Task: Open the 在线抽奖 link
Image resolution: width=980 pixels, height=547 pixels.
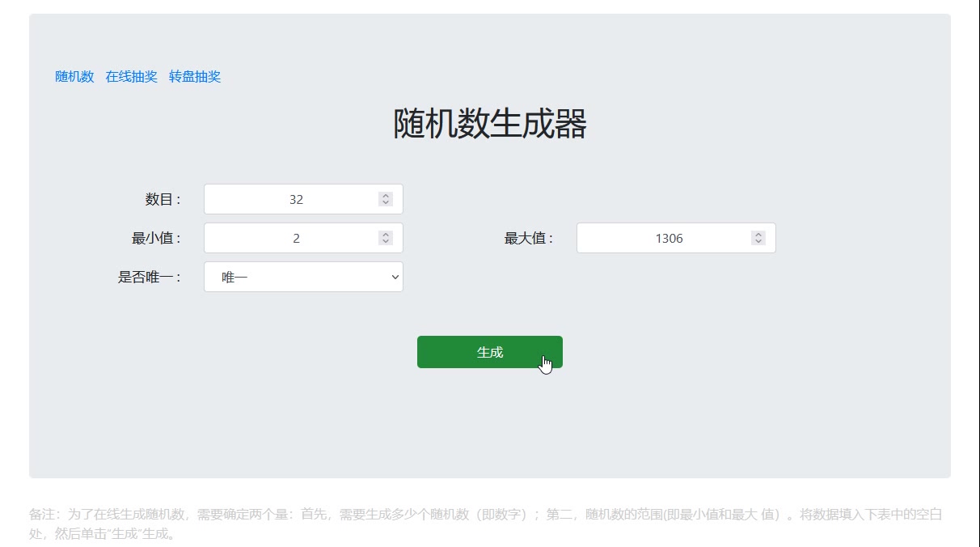Action: pos(131,77)
